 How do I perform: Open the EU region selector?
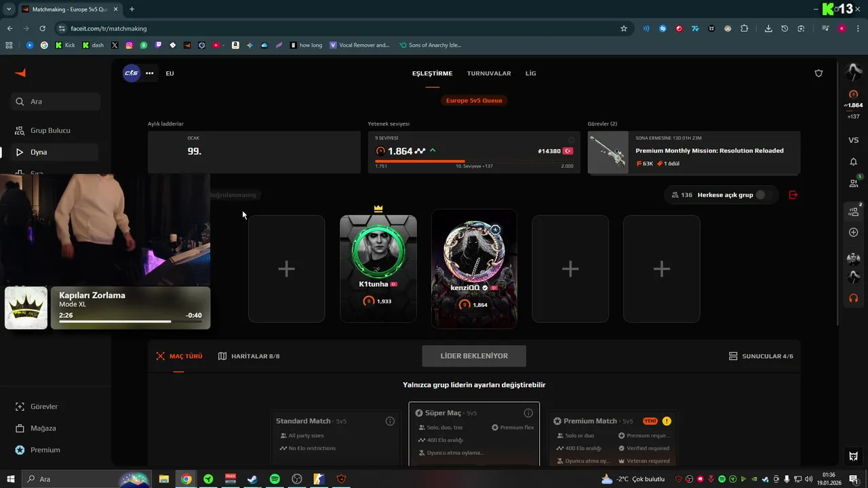[x=170, y=73]
